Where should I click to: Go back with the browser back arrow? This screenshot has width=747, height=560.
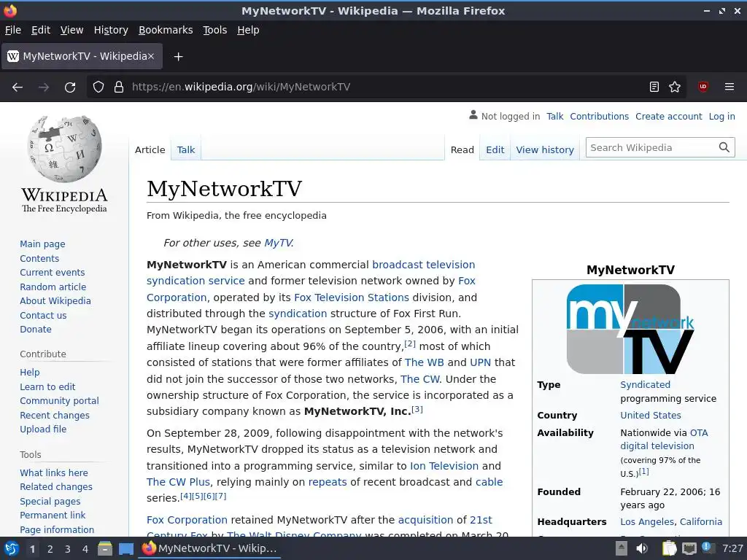pos(18,87)
